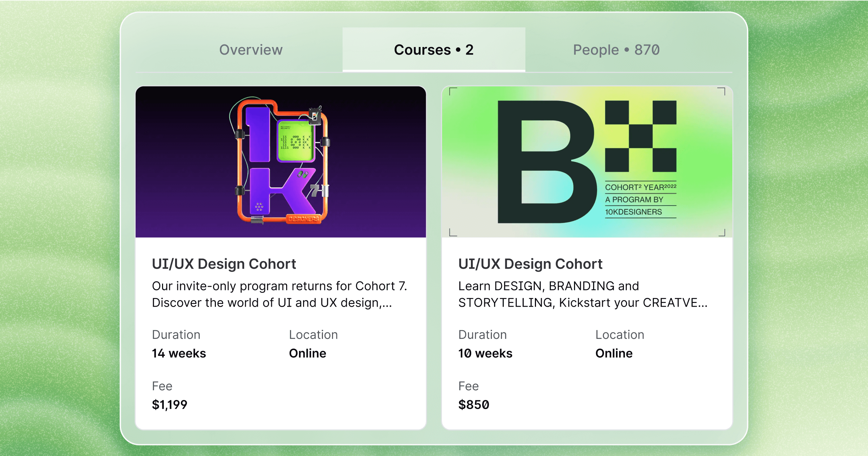
Task: Switch to the Overview tab
Action: [x=251, y=50]
